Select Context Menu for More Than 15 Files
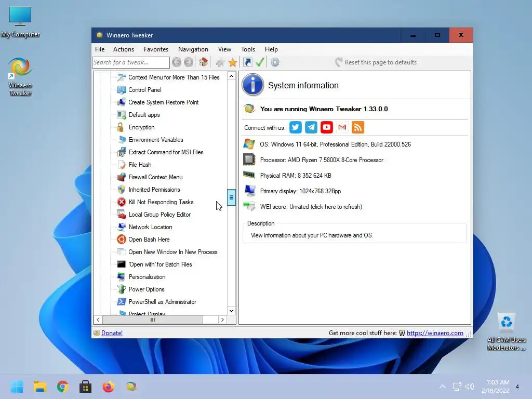This screenshot has width=532, height=399. click(x=174, y=77)
